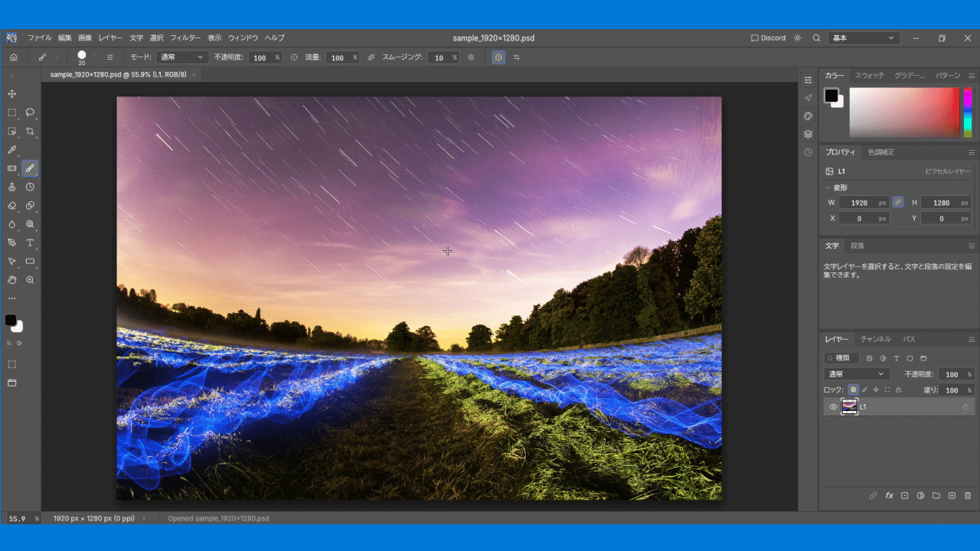Collapse the 変形 section
Image resolution: width=980 pixels, height=551 pixels.
[x=828, y=187]
